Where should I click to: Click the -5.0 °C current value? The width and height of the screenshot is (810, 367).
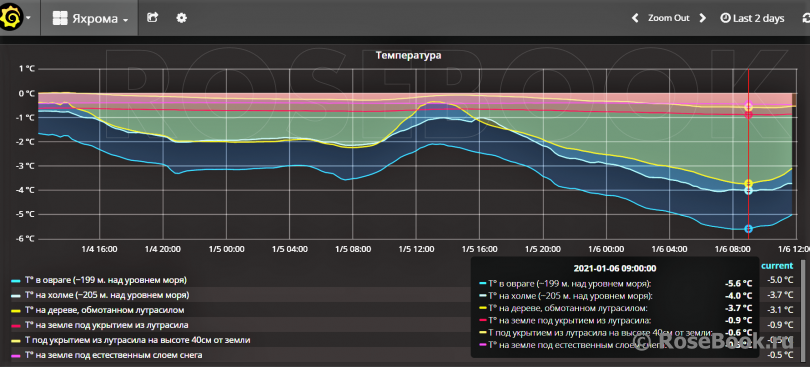tap(780, 280)
